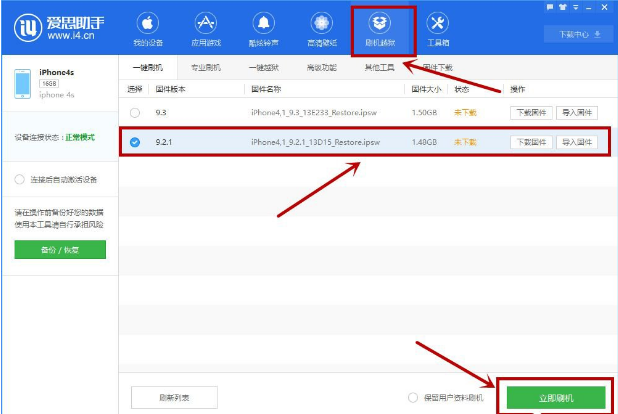The height and width of the screenshot is (414, 618).
Task: Click filename iPhone4,1_9.2.1_13D15_Restore.ipsw
Action: (x=316, y=142)
